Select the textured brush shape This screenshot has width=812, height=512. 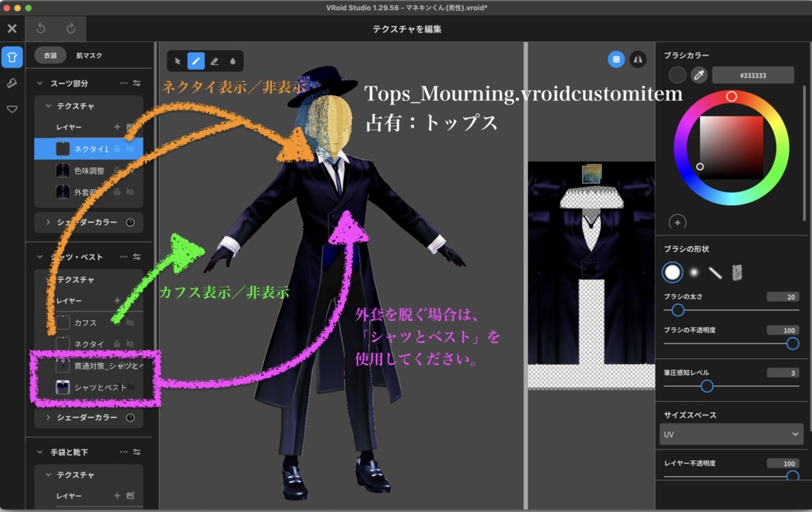click(x=737, y=272)
